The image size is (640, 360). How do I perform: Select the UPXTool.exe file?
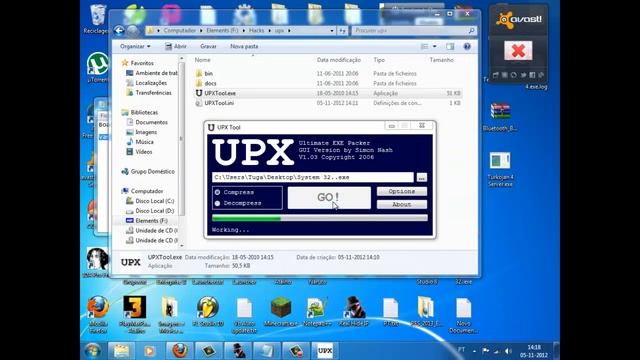click(220, 93)
